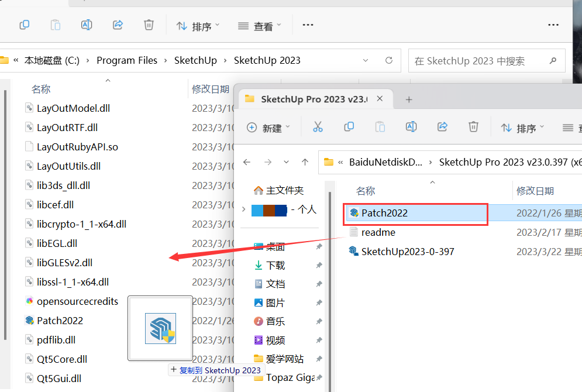Click the rename icon in front window toolbar
Image resolution: width=582 pixels, height=392 pixels.
(411, 127)
